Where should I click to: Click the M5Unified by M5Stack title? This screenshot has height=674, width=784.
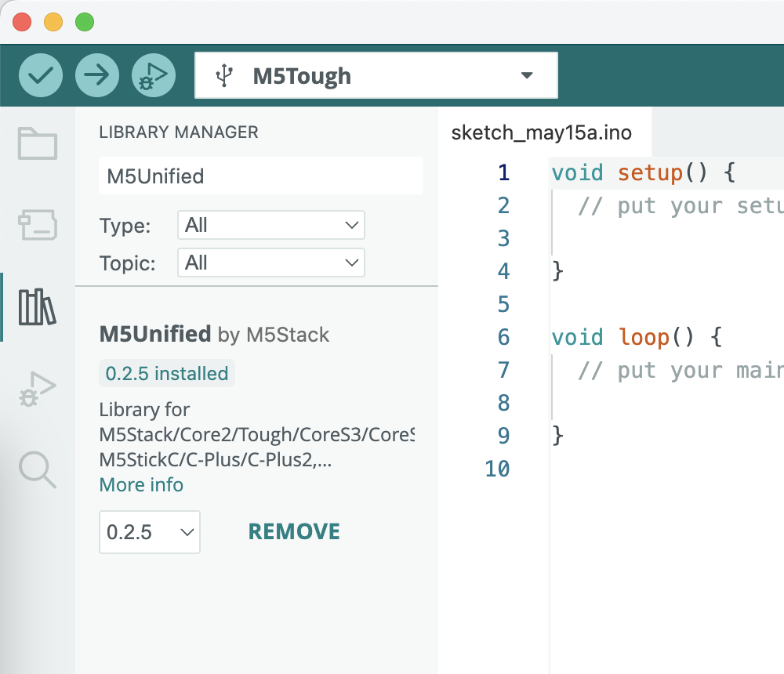pos(214,334)
